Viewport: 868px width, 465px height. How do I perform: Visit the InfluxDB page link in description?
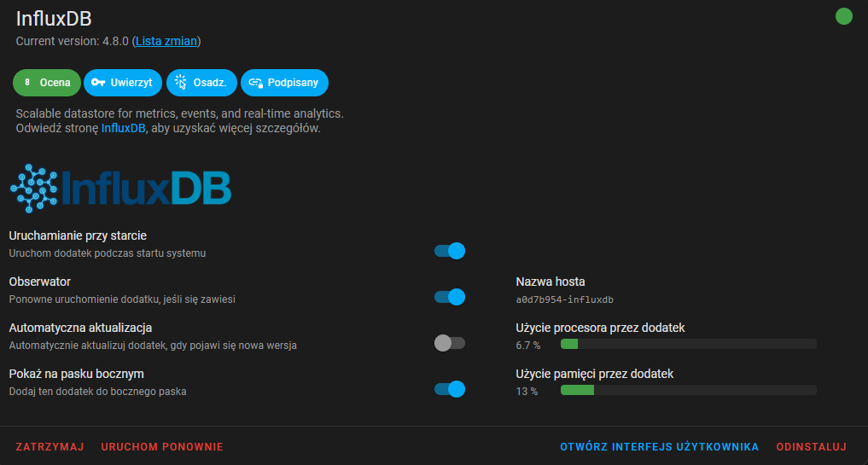[124, 129]
